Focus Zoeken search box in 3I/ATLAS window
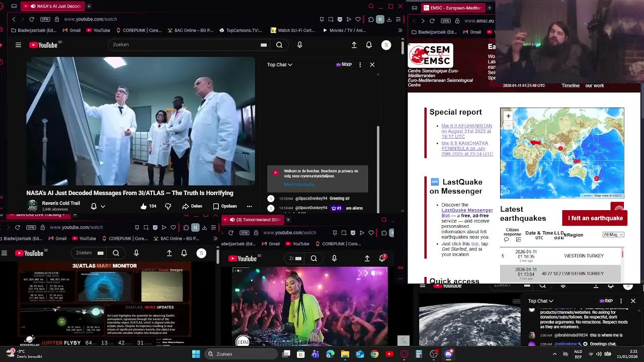 tap(89, 253)
